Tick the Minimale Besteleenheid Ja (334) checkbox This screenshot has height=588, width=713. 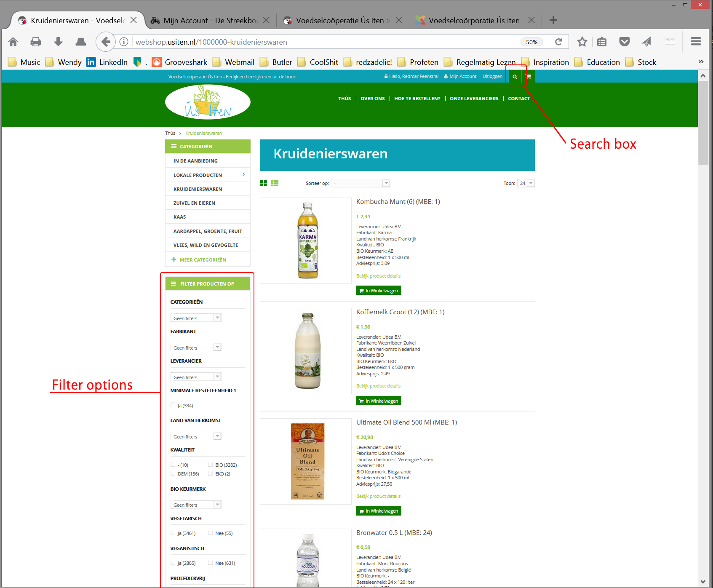pyautogui.click(x=173, y=405)
